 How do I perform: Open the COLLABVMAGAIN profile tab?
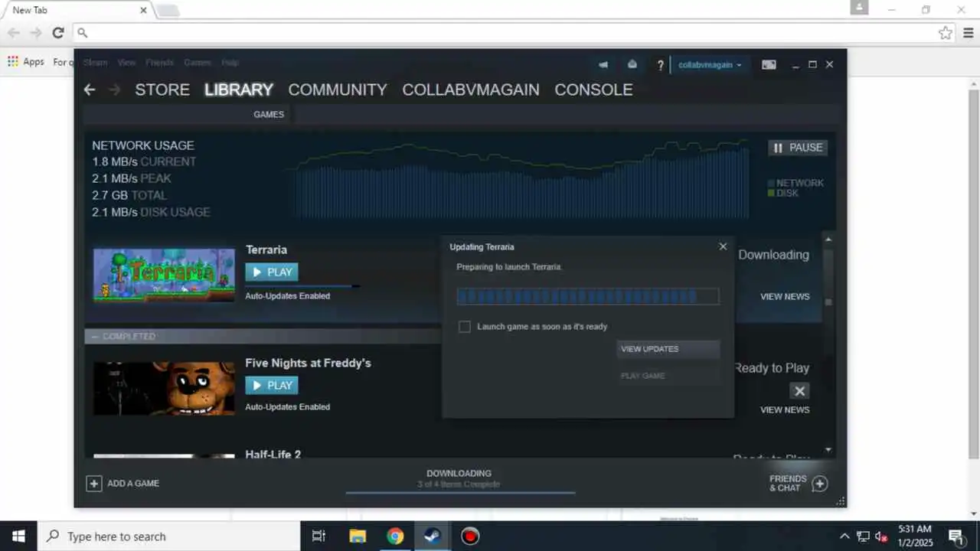pos(471,90)
